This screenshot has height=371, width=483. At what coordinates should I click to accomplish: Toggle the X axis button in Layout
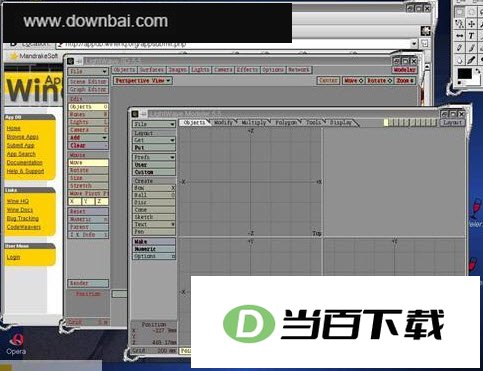tap(74, 201)
